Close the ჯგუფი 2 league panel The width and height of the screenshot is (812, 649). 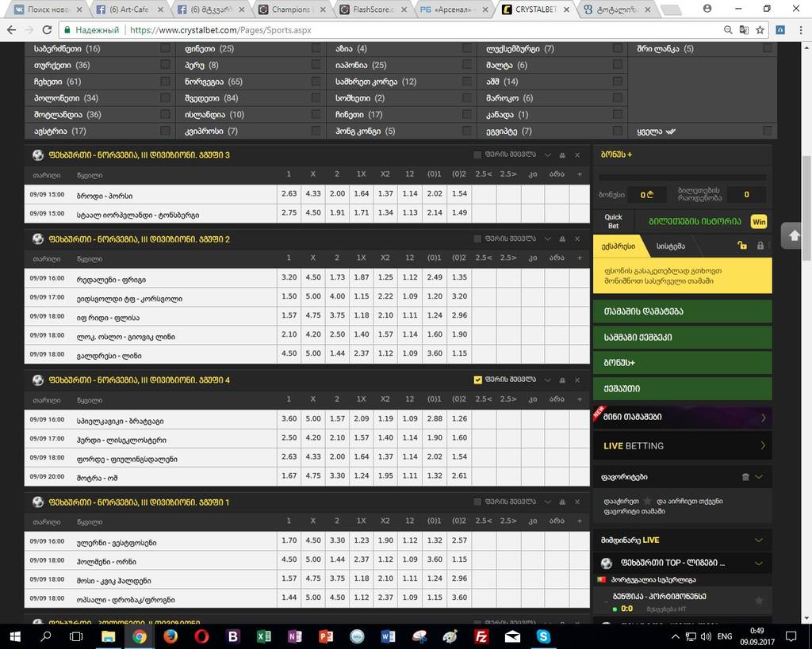point(577,239)
